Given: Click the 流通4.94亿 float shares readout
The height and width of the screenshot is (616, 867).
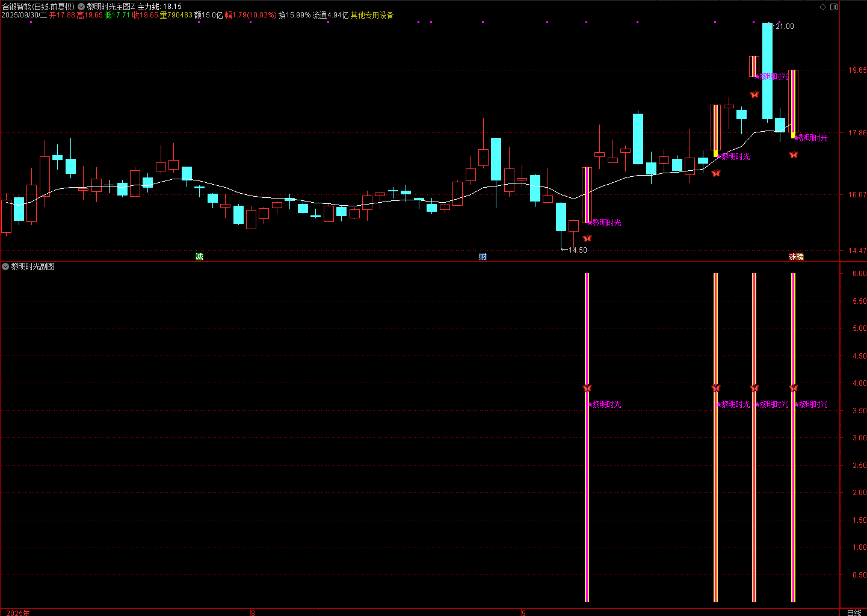Looking at the screenshot, I should coord(330,15).
